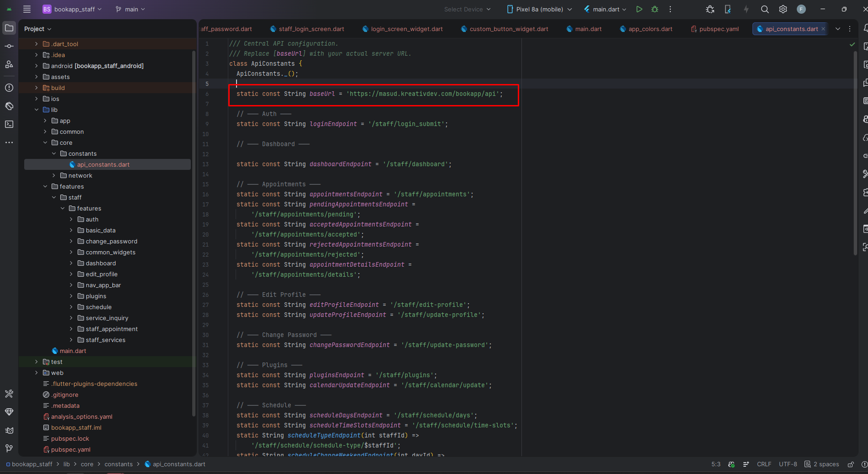Open the App Quality Insights gem icon
Screen dimensions: 868x474
tap(9, 412)
